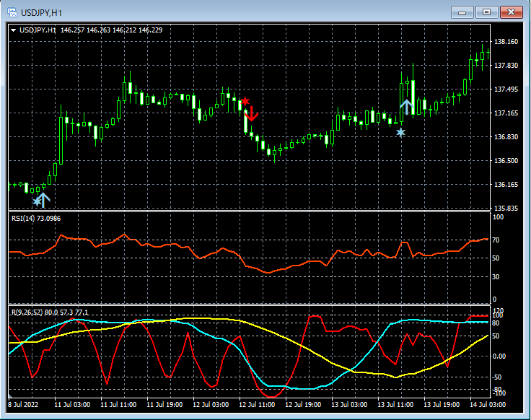531x420 pixels.
Task: Select the blue asterisk below 13 Jul candles
Action: [x=400, y=132]
